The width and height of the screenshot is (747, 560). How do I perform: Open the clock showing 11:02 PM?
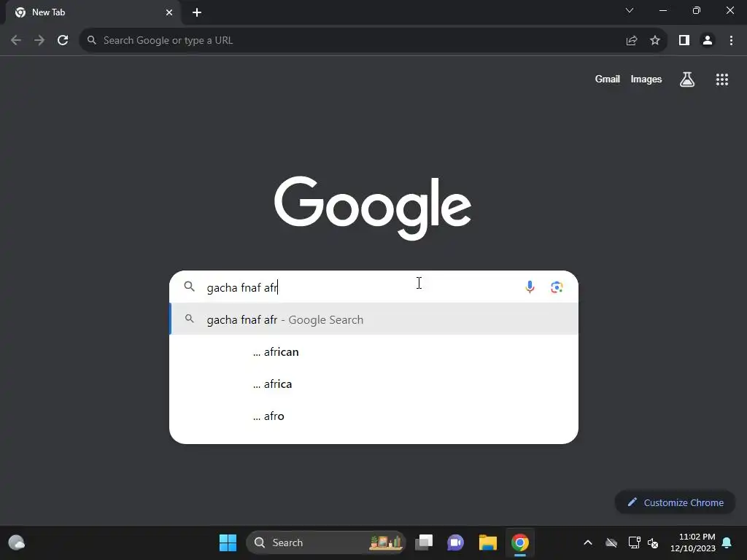(693, 542)
